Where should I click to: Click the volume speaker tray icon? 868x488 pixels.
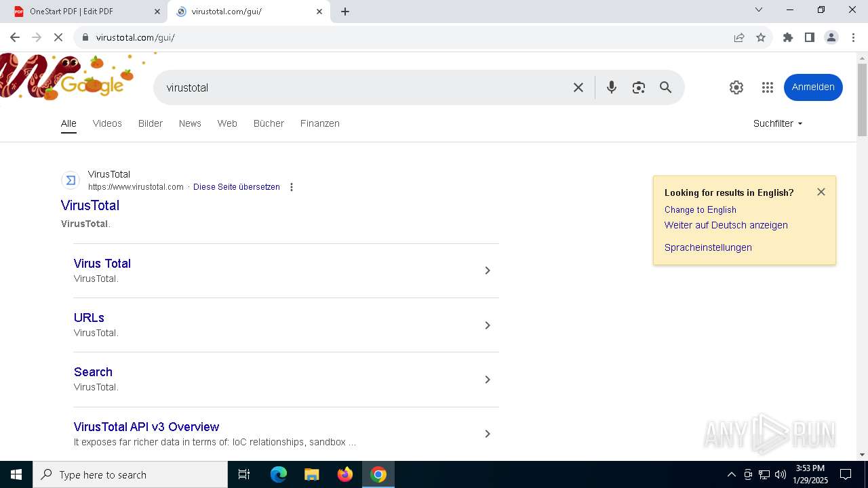781,474
